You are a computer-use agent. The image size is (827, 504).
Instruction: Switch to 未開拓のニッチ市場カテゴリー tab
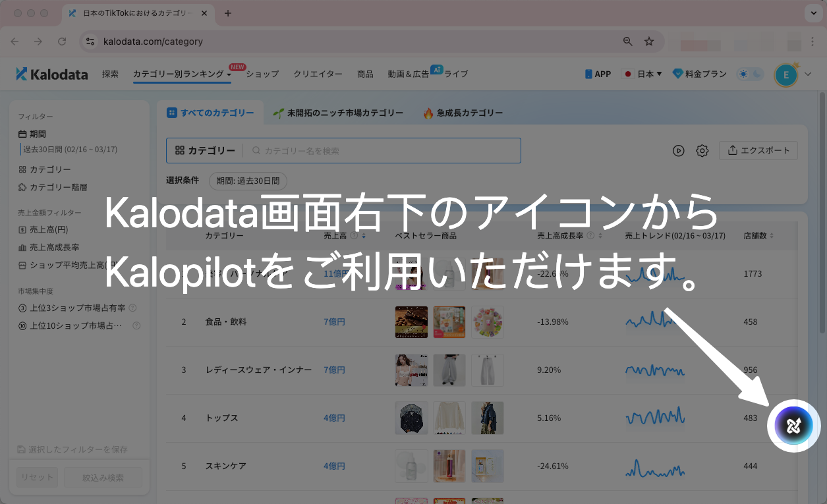point(338,113)
